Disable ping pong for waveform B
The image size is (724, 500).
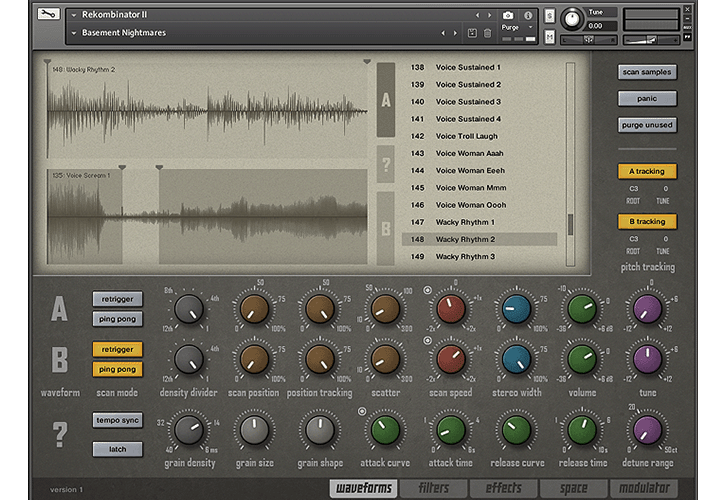point(117,369)
